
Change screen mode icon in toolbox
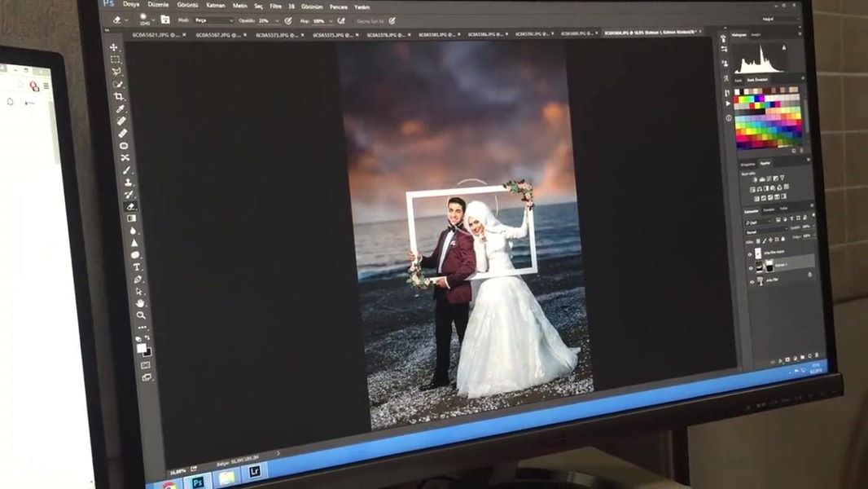click(x=147, y=377)
